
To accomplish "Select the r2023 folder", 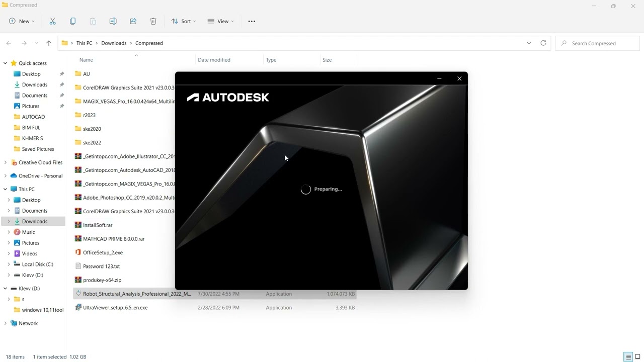I will (x=89, y=115).
